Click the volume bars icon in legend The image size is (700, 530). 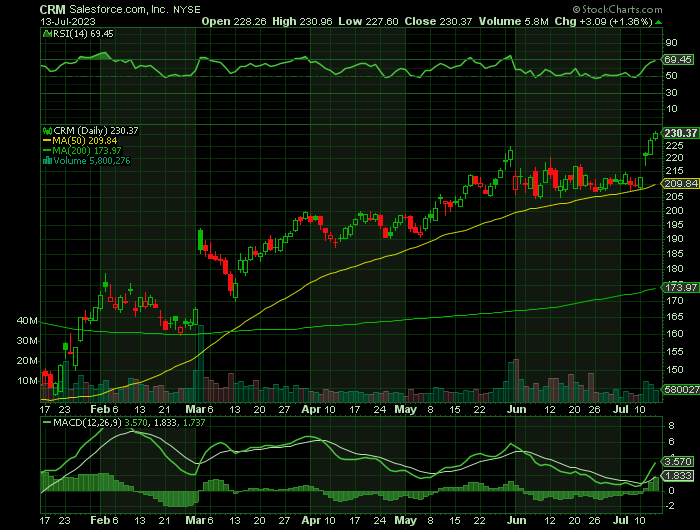(47, 161)
